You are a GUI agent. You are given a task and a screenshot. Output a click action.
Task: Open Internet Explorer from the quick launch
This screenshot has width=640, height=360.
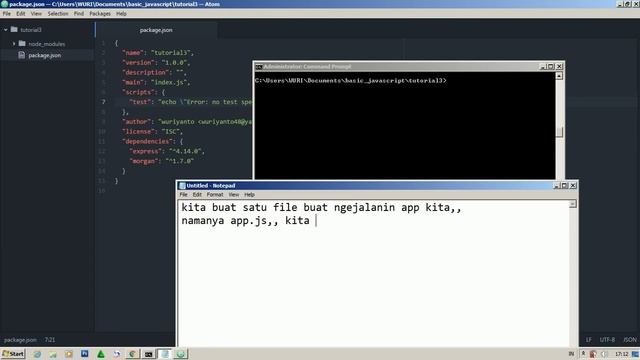[x=37, y=354]
